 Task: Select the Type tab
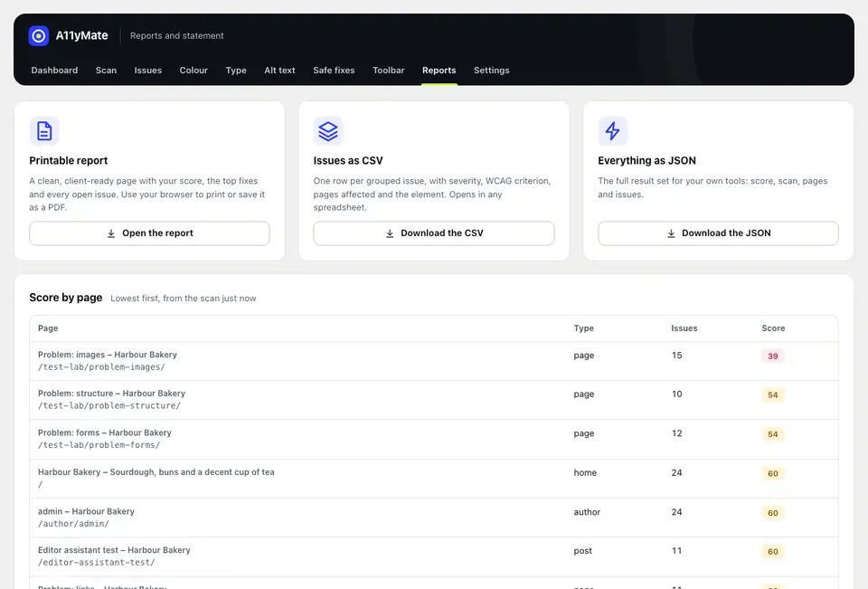pyautogui.click(x=236, y=71)
